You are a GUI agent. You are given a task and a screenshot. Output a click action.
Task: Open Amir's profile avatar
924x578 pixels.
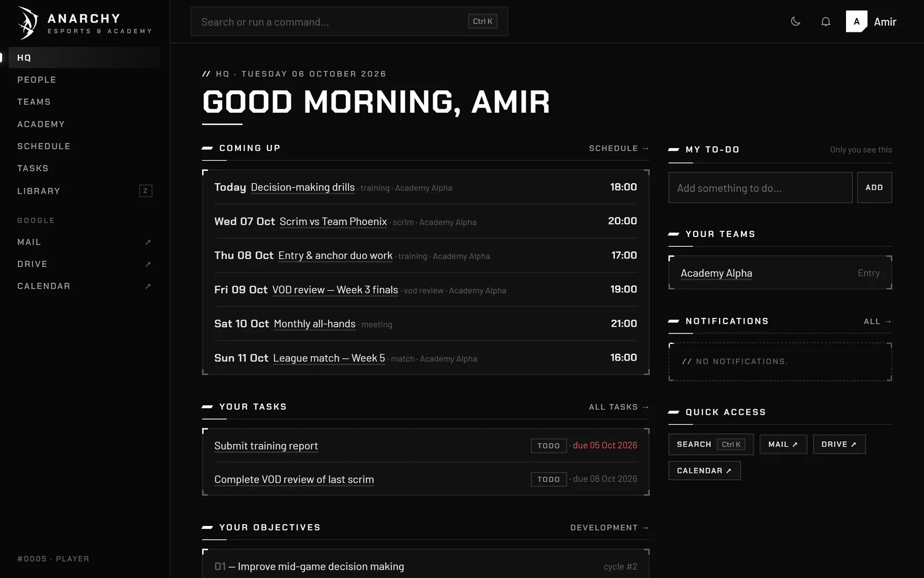click(x=856, y=21)
